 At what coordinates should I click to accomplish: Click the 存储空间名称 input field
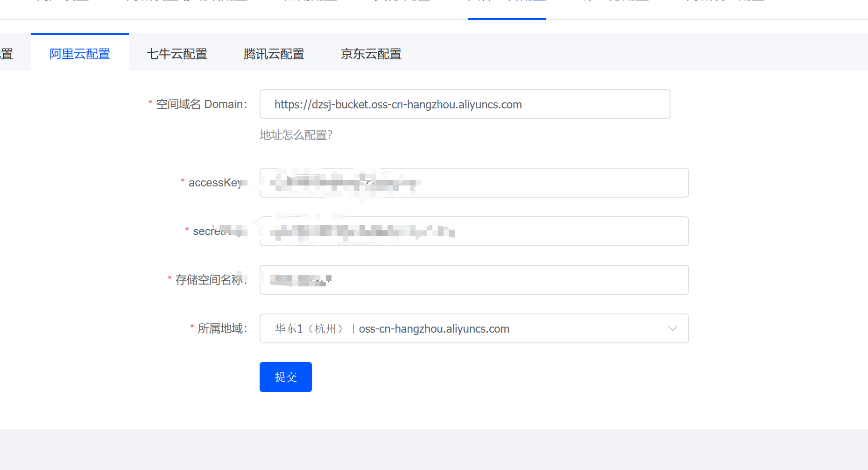pyautogui.click(x=474, y=280)
